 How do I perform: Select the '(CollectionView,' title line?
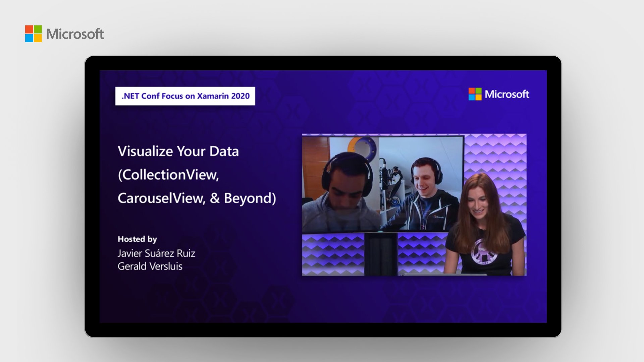[x=168, y=175]
